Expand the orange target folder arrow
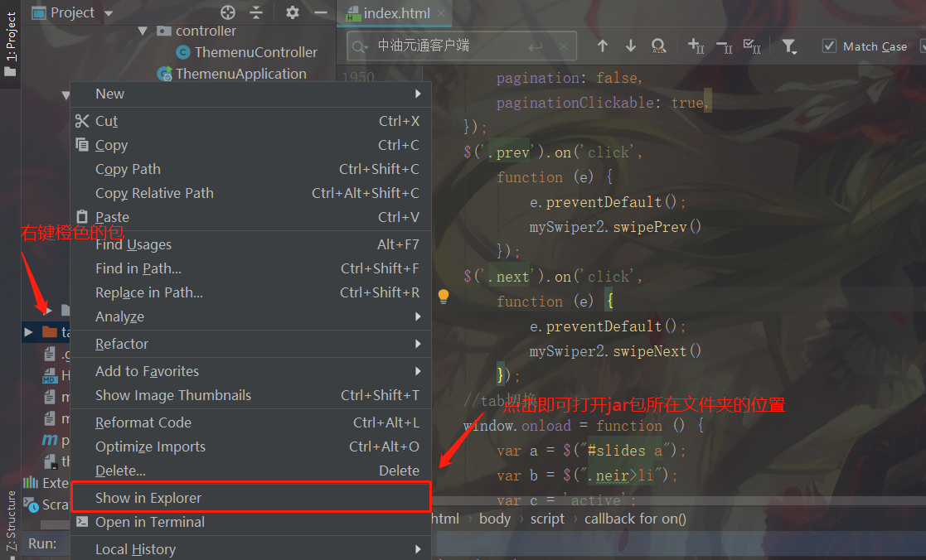The width and height of the screenshot is (926, 560). coord(27,332)
